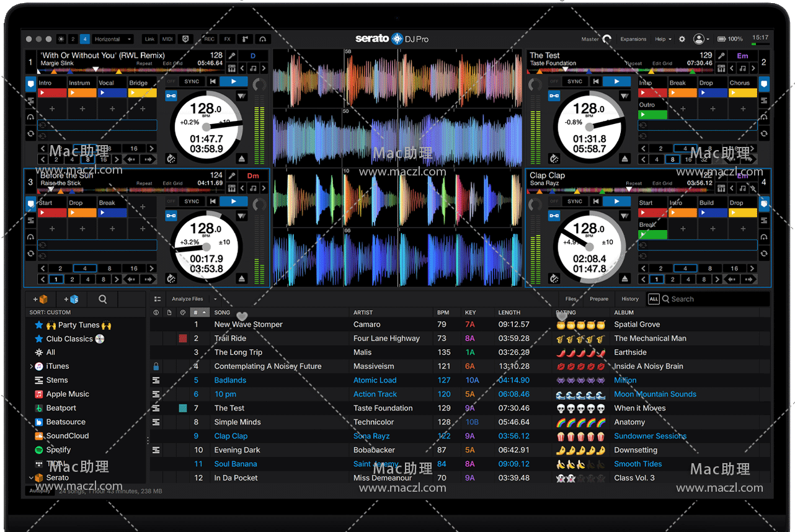Eject the track from deck 1
795x532 pixels.
click(x=242, y=159)
